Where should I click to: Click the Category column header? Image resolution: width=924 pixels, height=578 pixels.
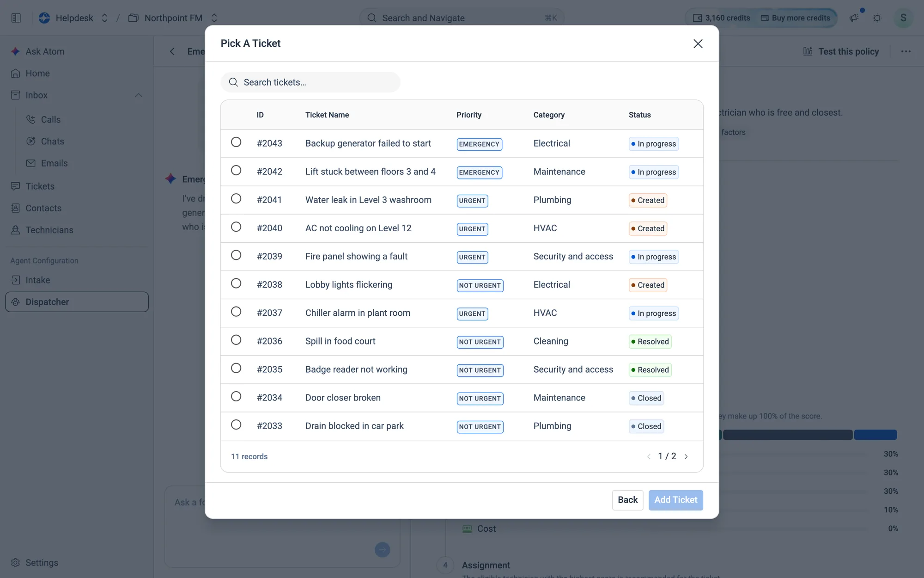[x=549, y=115]
